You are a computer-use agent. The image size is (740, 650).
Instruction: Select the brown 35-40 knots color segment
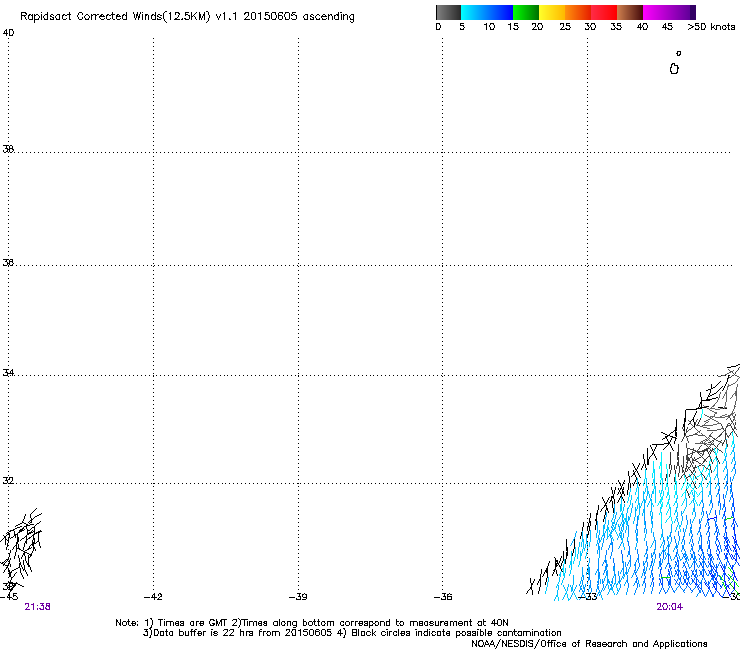(x=630, y=12)
